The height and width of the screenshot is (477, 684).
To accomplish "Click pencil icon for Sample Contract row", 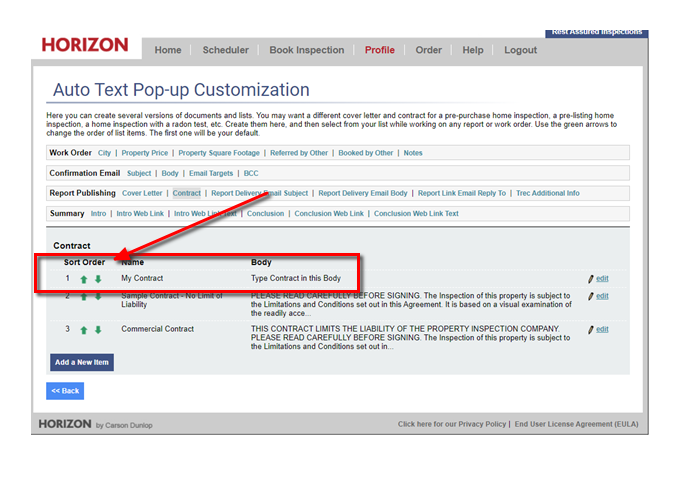I will pyautogui.click(x=592, y=296).
